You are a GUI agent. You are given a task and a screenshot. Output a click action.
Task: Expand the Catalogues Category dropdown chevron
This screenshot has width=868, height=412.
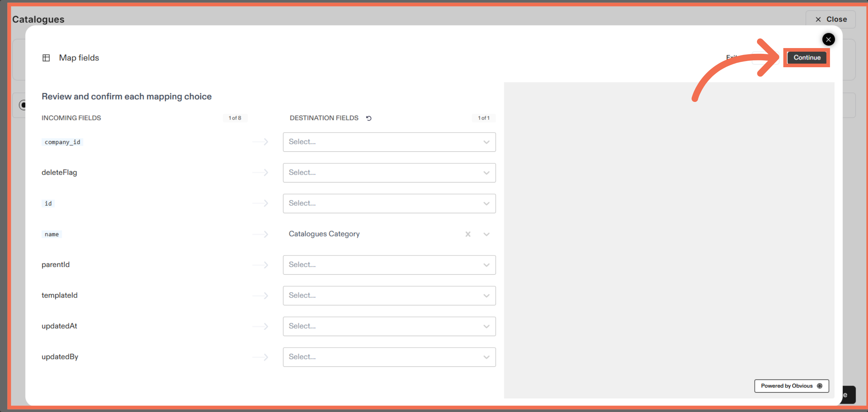pos(486,234)
